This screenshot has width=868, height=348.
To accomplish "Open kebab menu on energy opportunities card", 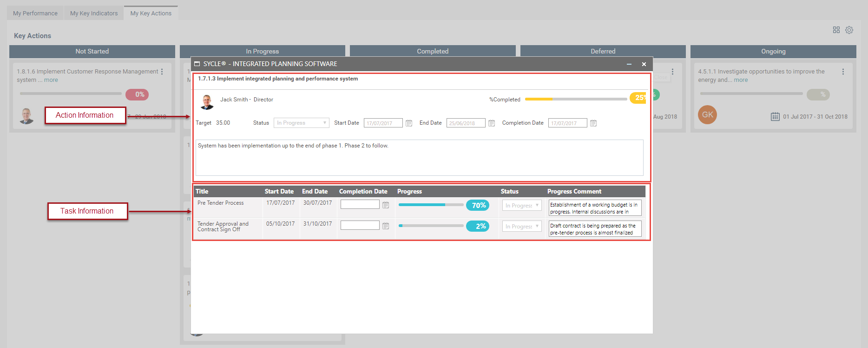I will coord(843,72).
